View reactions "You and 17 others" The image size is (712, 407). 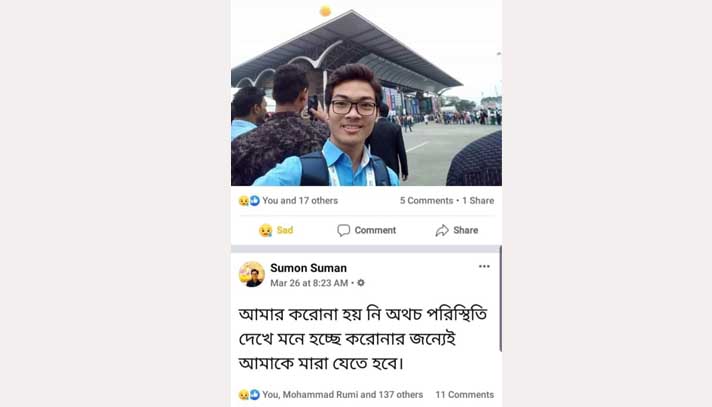300,200
